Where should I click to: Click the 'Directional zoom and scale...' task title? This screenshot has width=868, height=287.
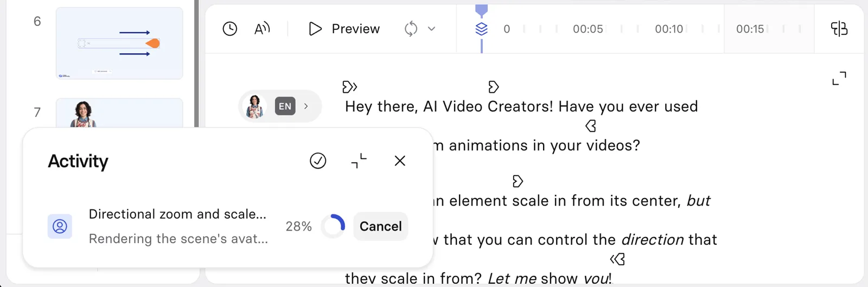coord(177,214)
